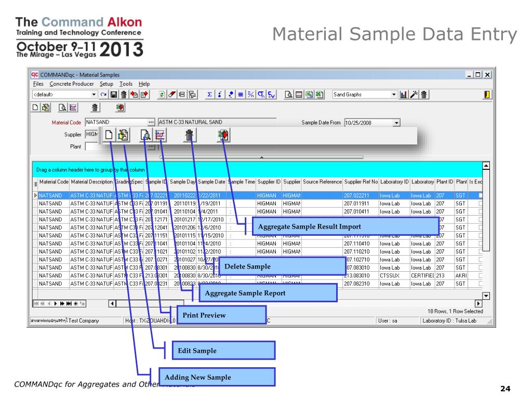Open the Concrete Producer menu
Image resolution: width=532 pixels, height=399 pixels.
[x=72, y=84]
